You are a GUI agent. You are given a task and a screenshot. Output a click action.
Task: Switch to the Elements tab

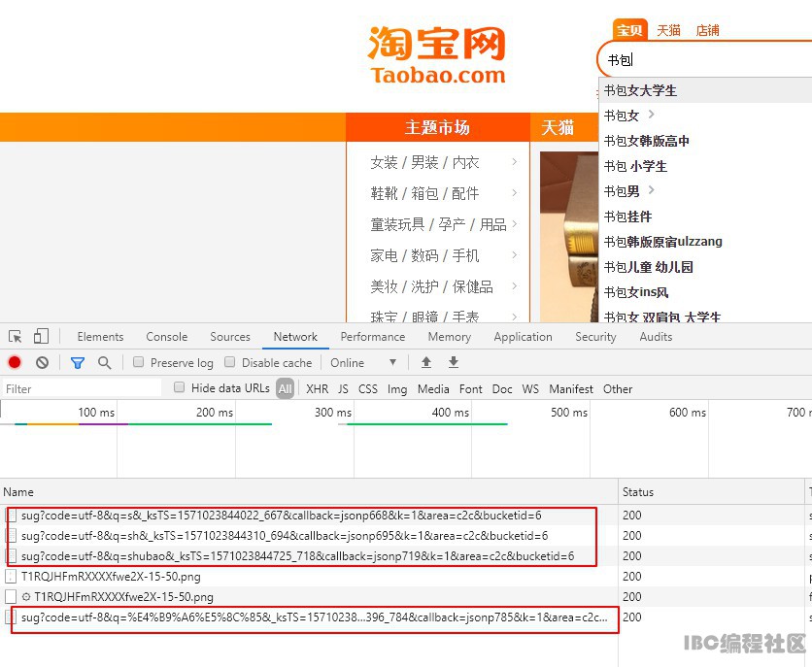100,337
